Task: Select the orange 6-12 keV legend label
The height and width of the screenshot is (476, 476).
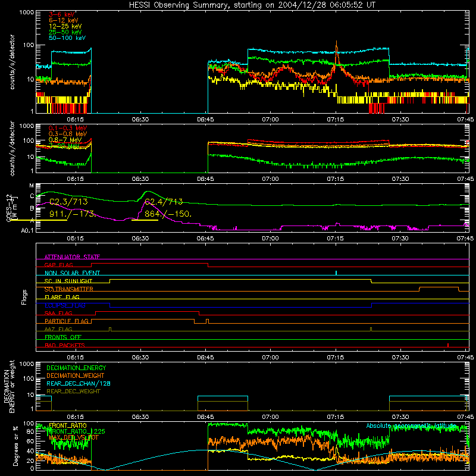Action: pyautogui.click(x=64, y=20)
